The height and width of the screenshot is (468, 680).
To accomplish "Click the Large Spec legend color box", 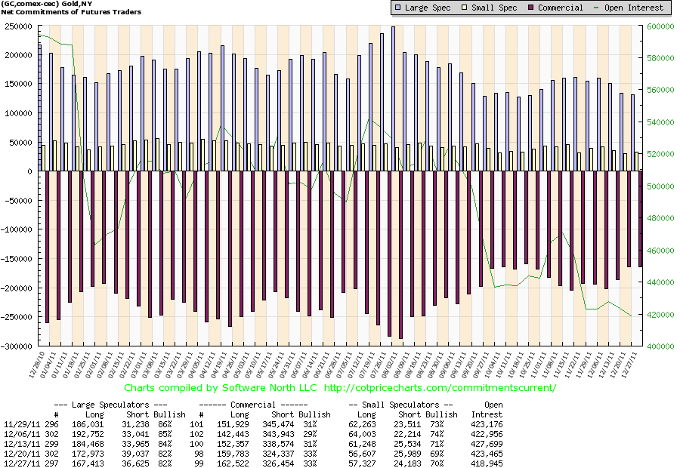I will (x=398, y=8).
